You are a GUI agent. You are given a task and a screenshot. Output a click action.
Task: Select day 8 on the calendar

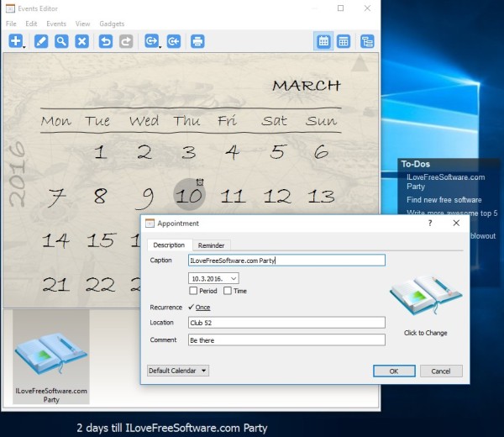[100, 196]
